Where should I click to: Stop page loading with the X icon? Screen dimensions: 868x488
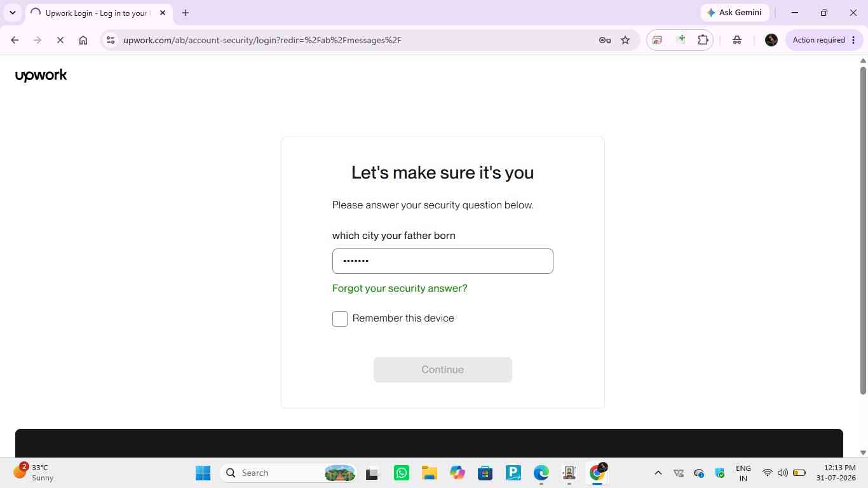60,40
